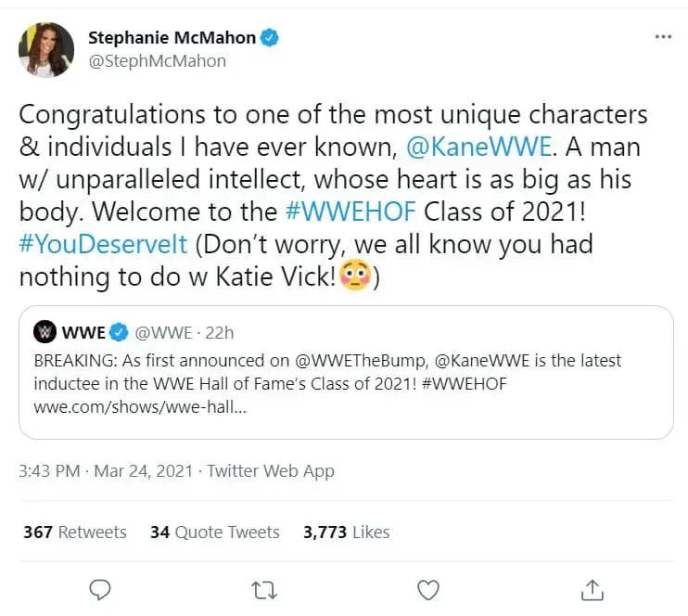The height and width of the screenshot is (616, 688).
Task: View the 3,773 Likes list
Action: pos(346,532)
